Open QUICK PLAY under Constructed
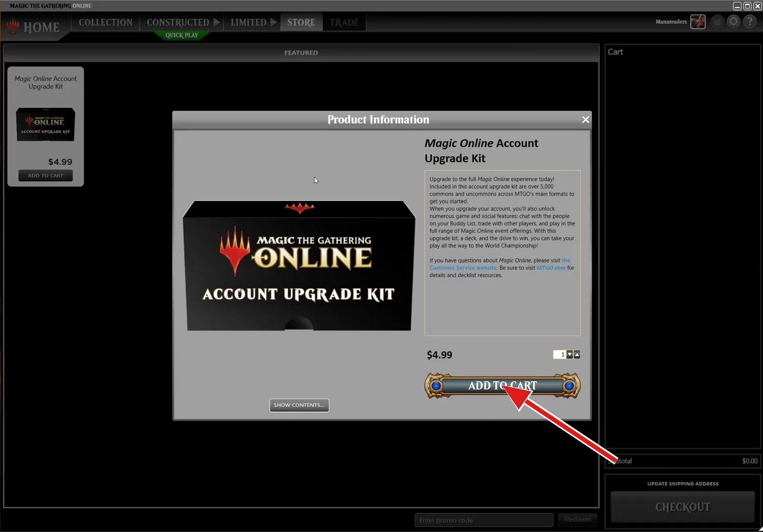This screenshot has height=532, width=763. pos(181,35)
